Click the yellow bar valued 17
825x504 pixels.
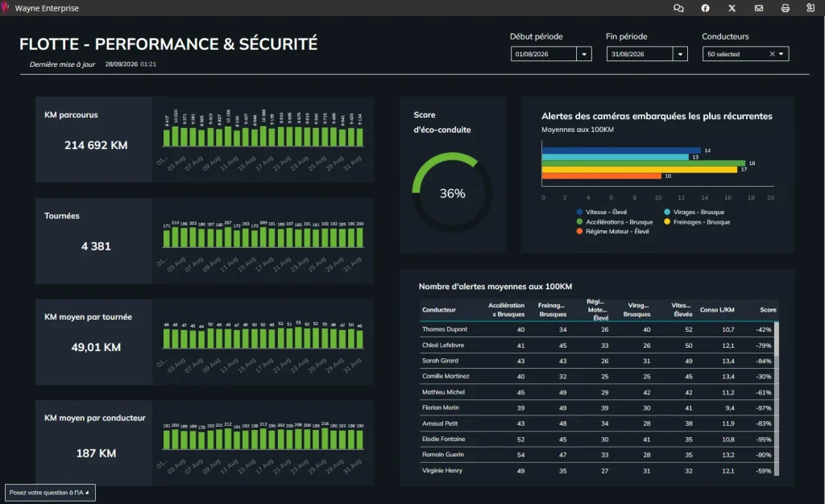639,170
